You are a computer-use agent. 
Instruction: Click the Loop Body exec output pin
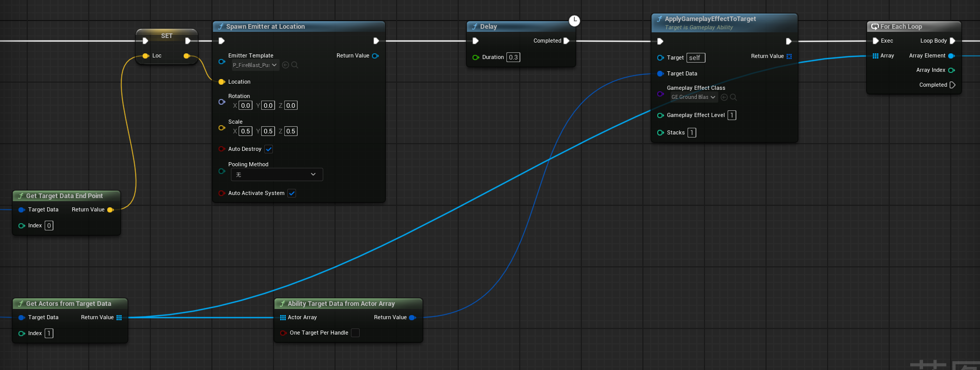point(953,41)
